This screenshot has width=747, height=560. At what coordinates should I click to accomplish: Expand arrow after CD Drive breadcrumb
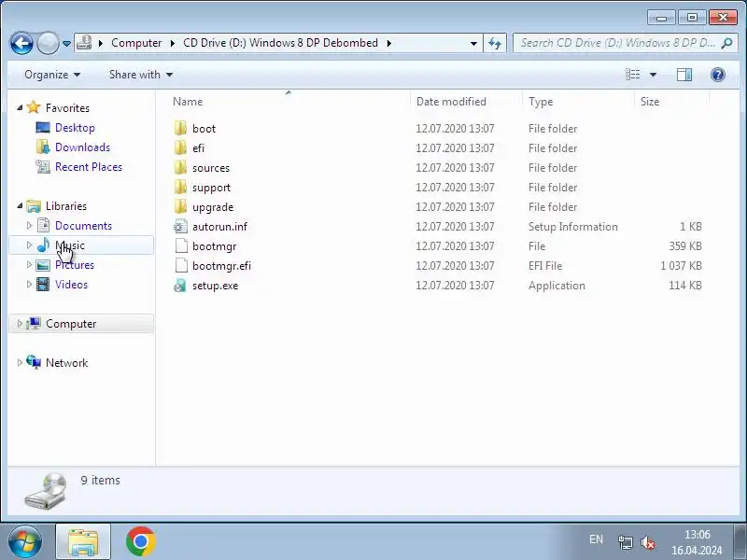point(388,43)
